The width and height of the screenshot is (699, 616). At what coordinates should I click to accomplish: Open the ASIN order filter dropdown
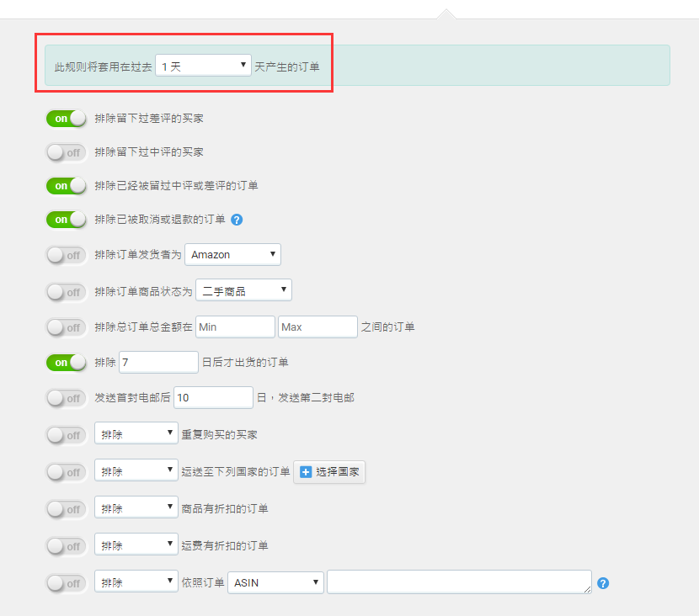pyautogui.click(x=275, y=582)
